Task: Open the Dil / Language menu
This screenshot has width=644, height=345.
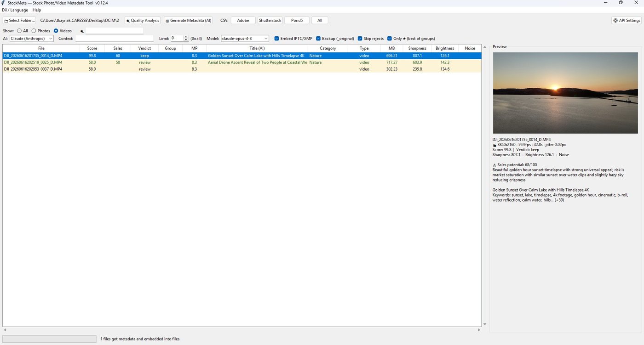Action: coord(15,10)
